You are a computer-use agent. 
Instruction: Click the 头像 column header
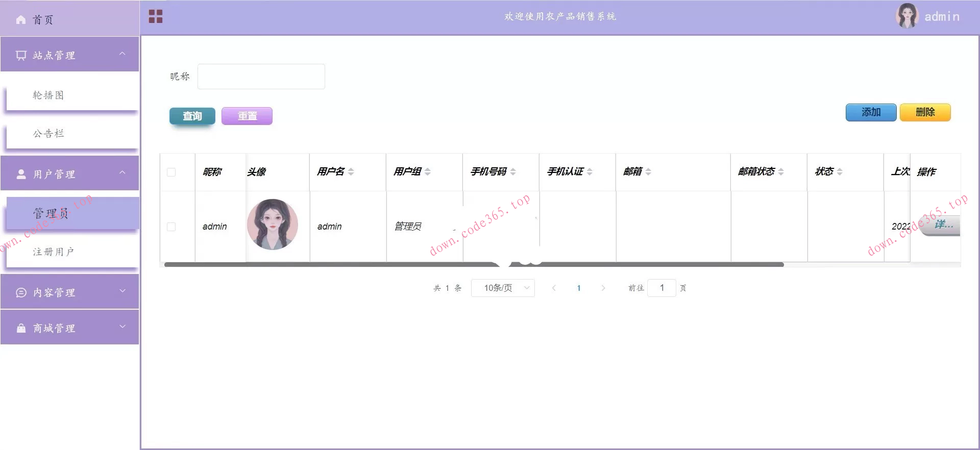point(257,172)
